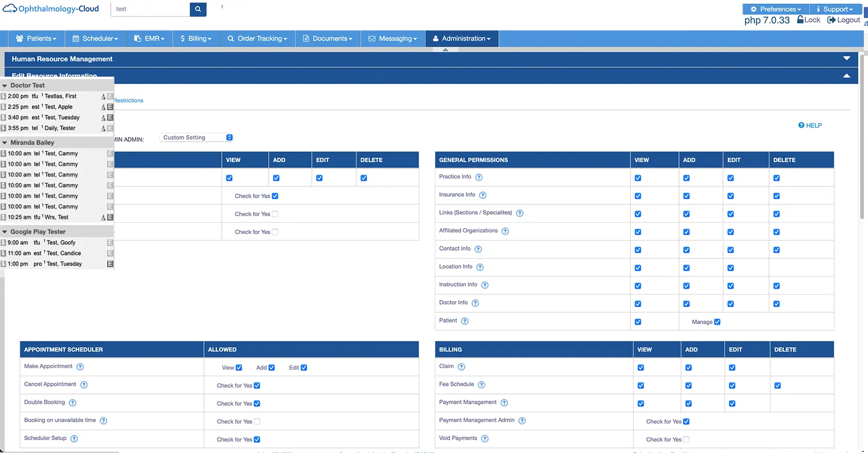Click the Logout icon

coord(831,20)
